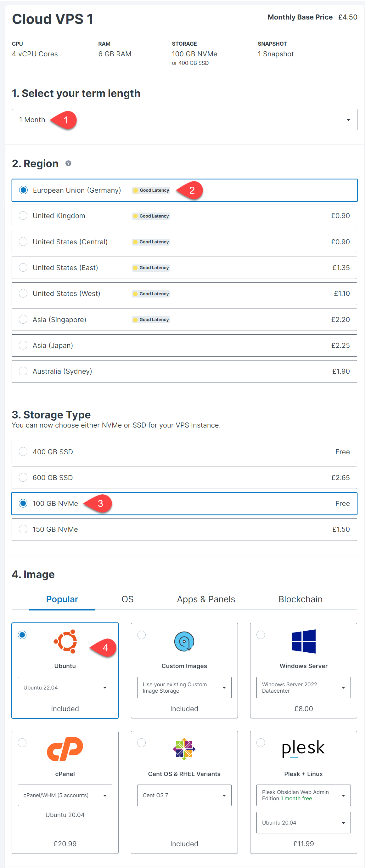Screen dimensions: 365x868
Task: Click the Custom Images icon
Action: tap(184, 641)
